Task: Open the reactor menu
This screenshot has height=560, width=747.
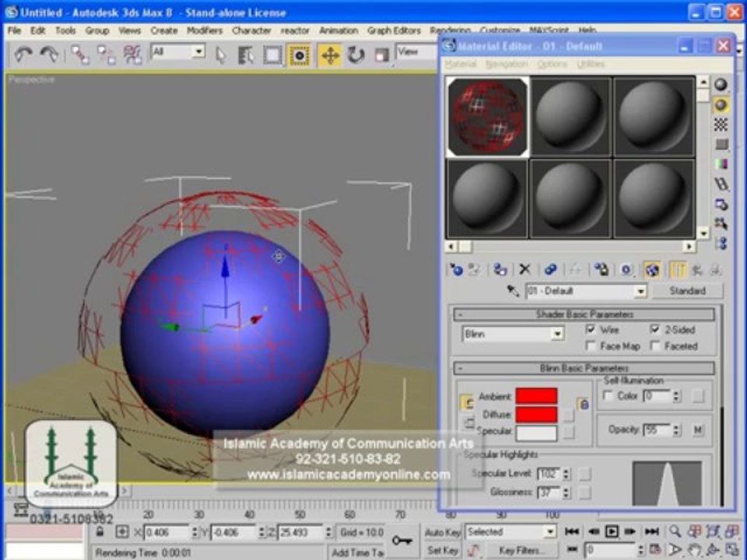Action: click(295, 30)
